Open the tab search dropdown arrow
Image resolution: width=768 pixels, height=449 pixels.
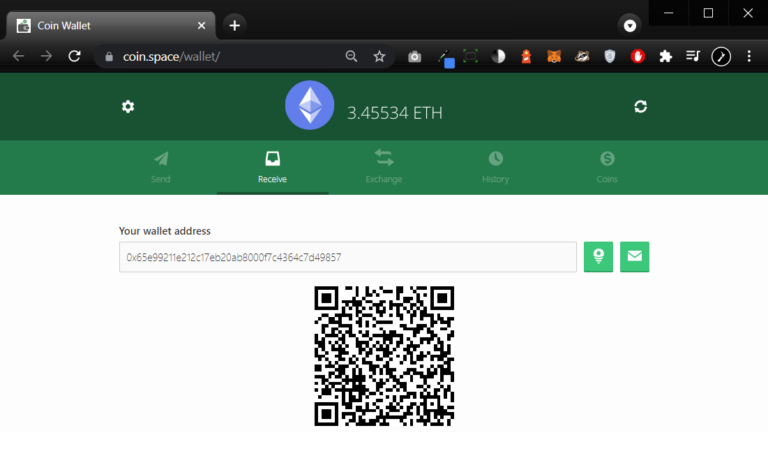[630, 25]
